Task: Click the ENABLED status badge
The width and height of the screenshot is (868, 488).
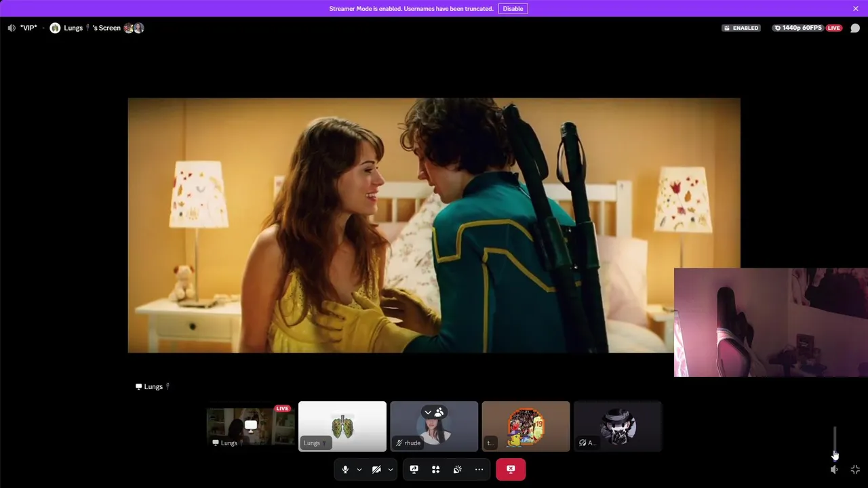Action: [x=741, y=28]
